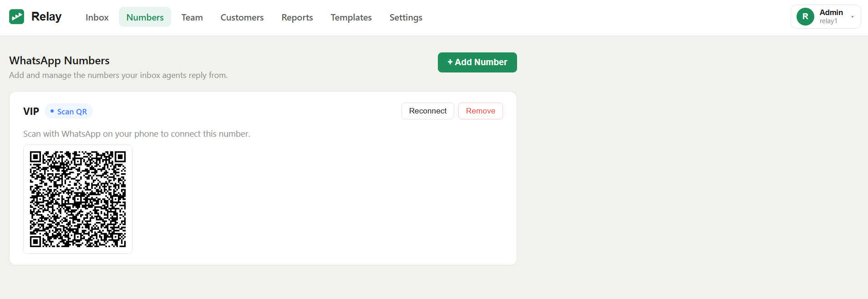The width and height of the screenshot is (868, 299).
Task: Click the 'Scan with WhatsApp on your phone' text
Action: [137, 134]
